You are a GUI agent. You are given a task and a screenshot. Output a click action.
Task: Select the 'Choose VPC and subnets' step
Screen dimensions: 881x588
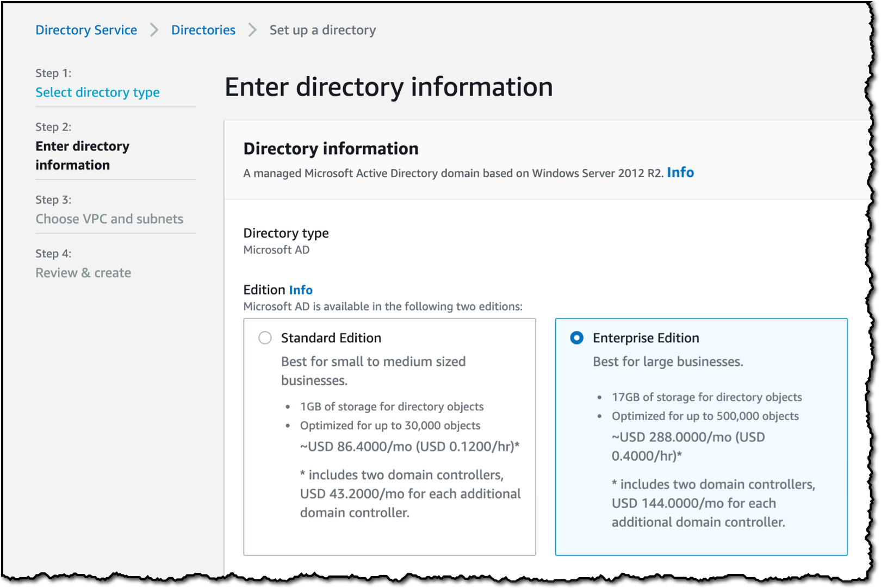coord(109,219)
